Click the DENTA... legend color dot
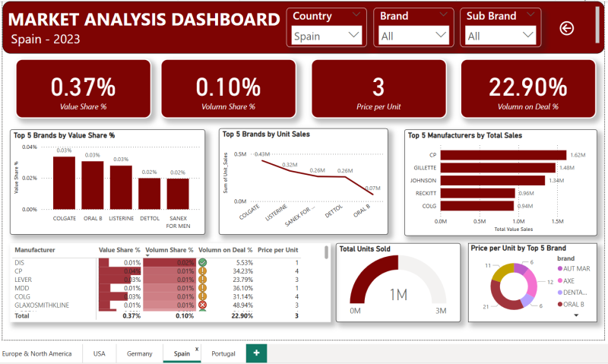Viewport: 608px width, 364px height. click(560, 293)
